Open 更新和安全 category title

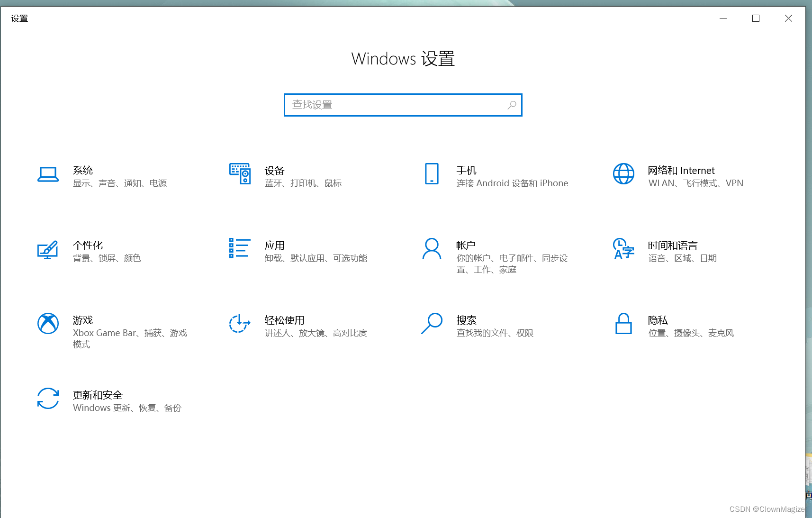(x=98, y=395)
